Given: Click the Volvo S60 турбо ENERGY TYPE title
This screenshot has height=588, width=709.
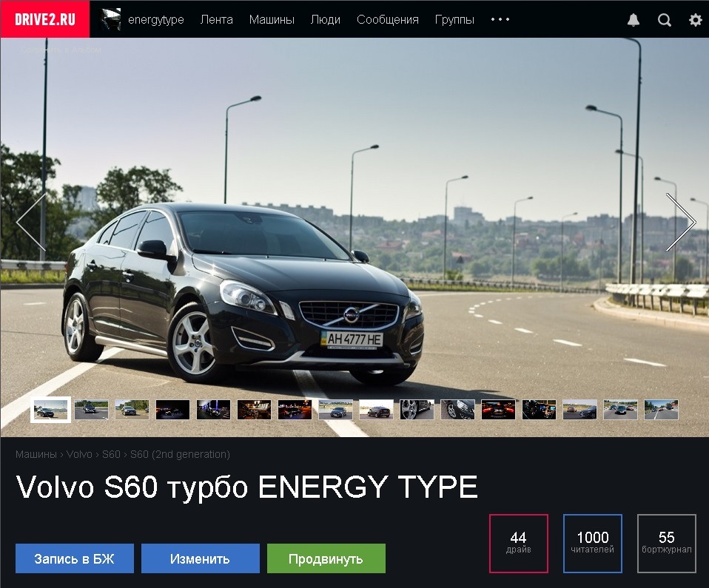Looking at the screenshot, I should pyautogui.click(x=247, y=487).
